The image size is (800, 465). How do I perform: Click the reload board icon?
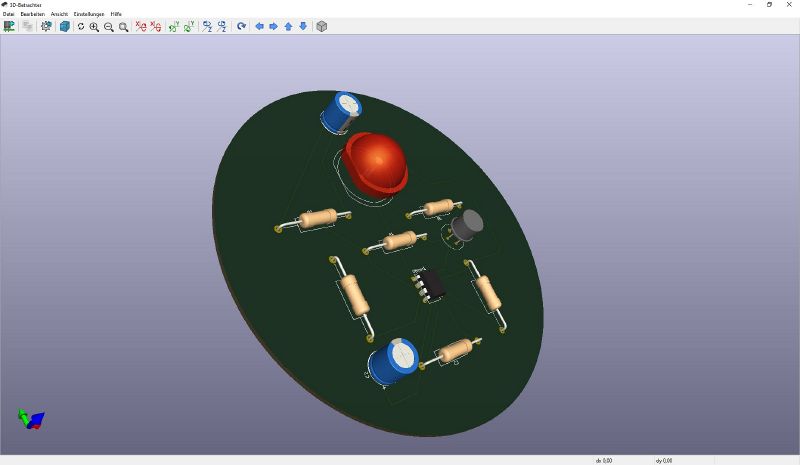(x=9, y=26)
